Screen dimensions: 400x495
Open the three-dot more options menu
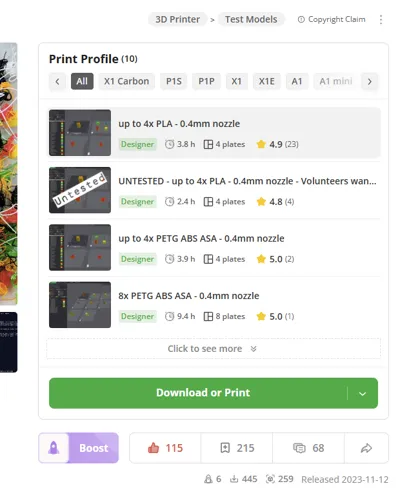point(381,19)
